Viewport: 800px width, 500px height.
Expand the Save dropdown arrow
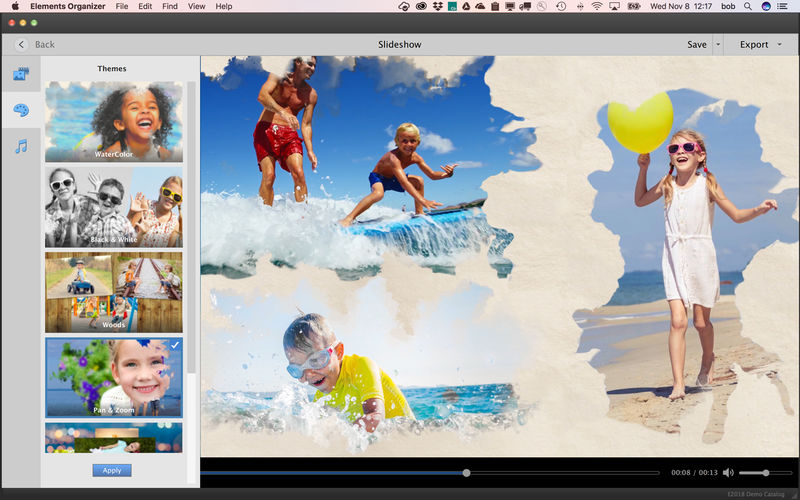tap(718, 45)
